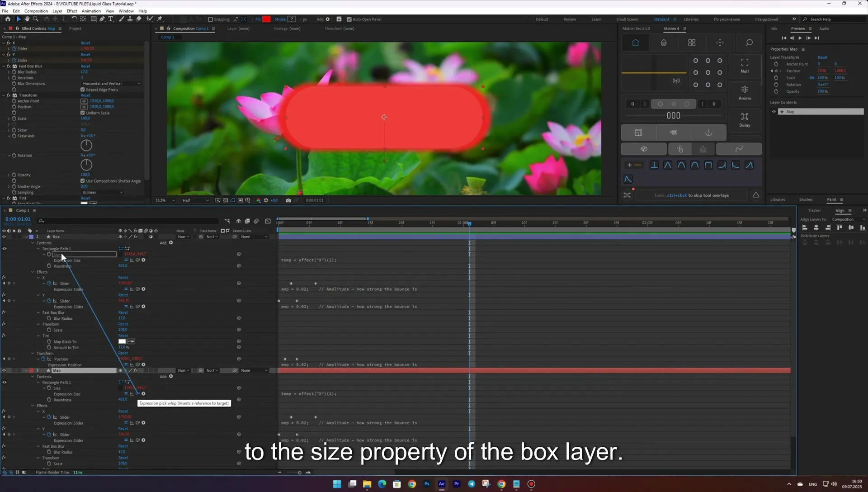Screen dimensions: 868x492
Task: Select the Selection tool in toolbar
Action: click(18, 19)
